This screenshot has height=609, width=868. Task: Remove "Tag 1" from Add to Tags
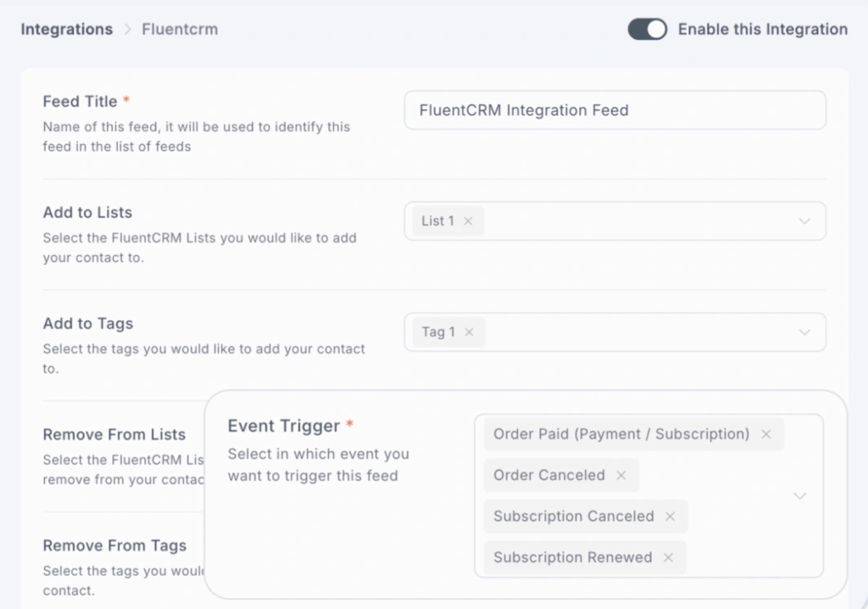pos(469,332)
